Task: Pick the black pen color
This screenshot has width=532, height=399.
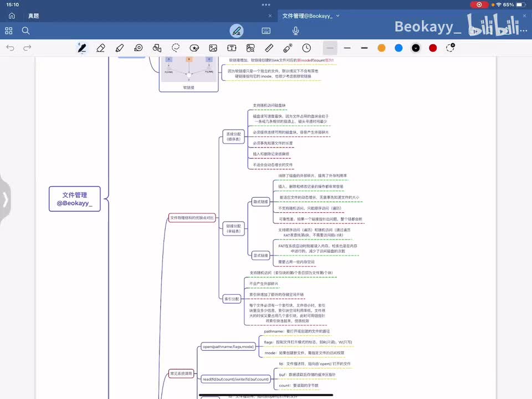Action: point(416,48)
